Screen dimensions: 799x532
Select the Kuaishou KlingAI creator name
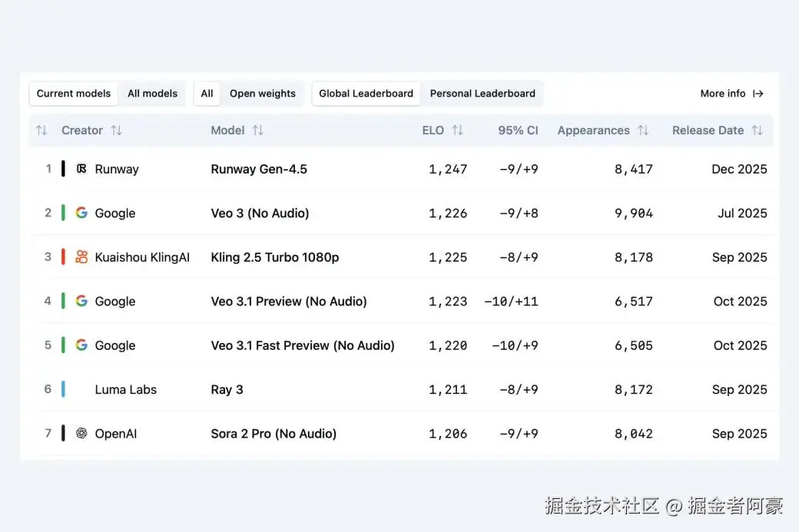[x=142, y=257]
